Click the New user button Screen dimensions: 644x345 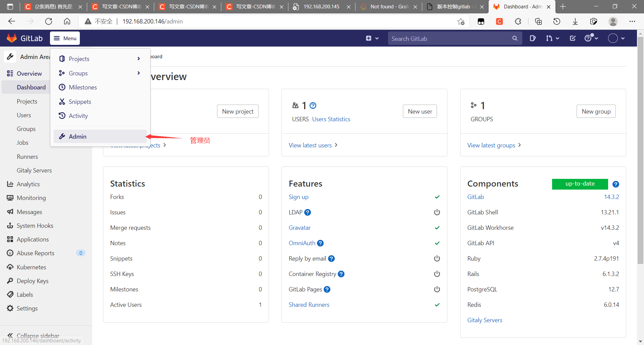point(420,111)
